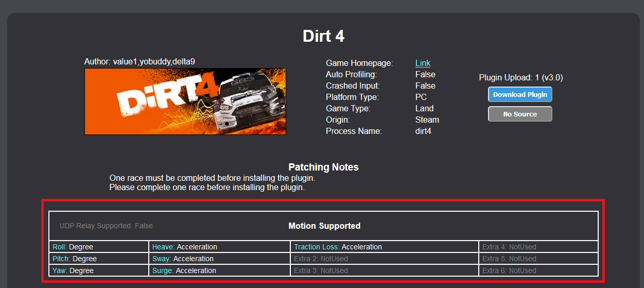The image size is (644, 288).
Task: Click the No Source button
Action: [x=520, y=114]
